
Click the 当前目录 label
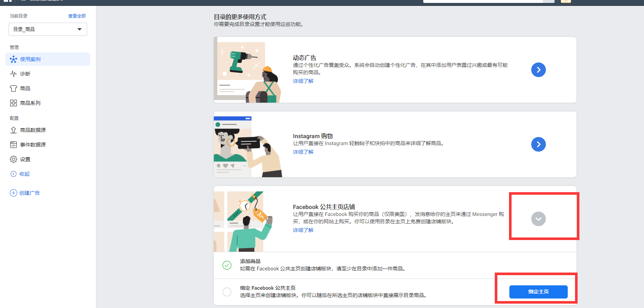tap(19, 16)
